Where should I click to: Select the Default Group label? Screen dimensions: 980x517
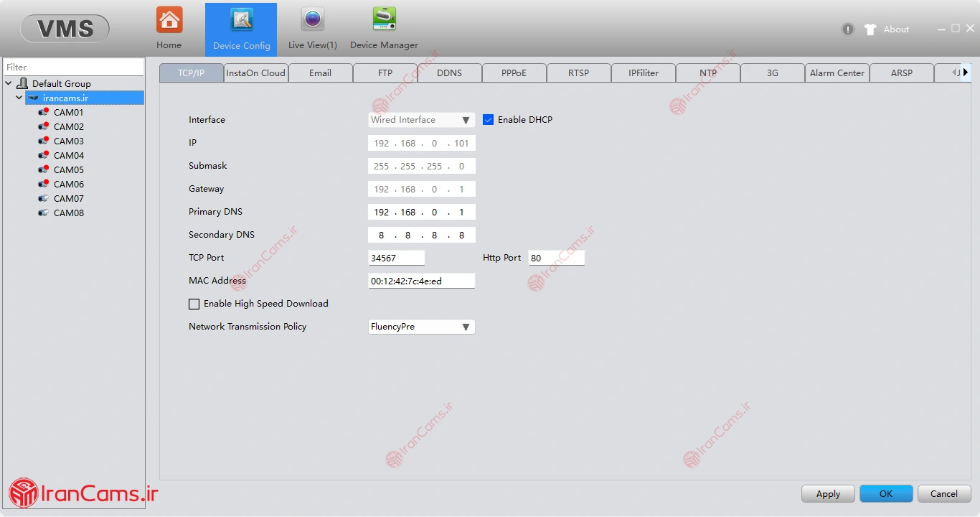click(x=62, y=83)
